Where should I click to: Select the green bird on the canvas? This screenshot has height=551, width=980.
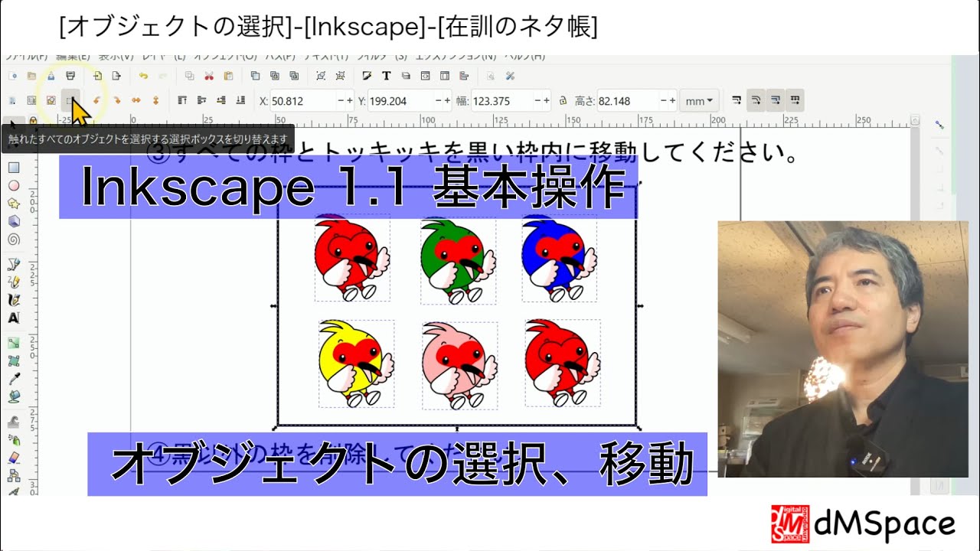click(x=458, y=260)
